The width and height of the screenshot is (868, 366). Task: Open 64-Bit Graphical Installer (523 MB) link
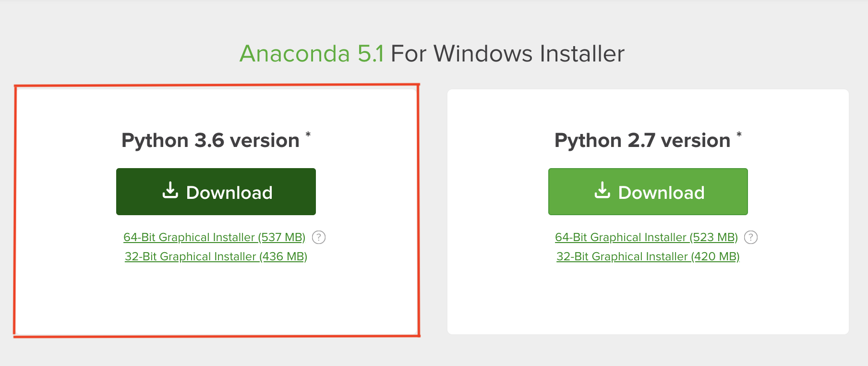tap(646, 237)
